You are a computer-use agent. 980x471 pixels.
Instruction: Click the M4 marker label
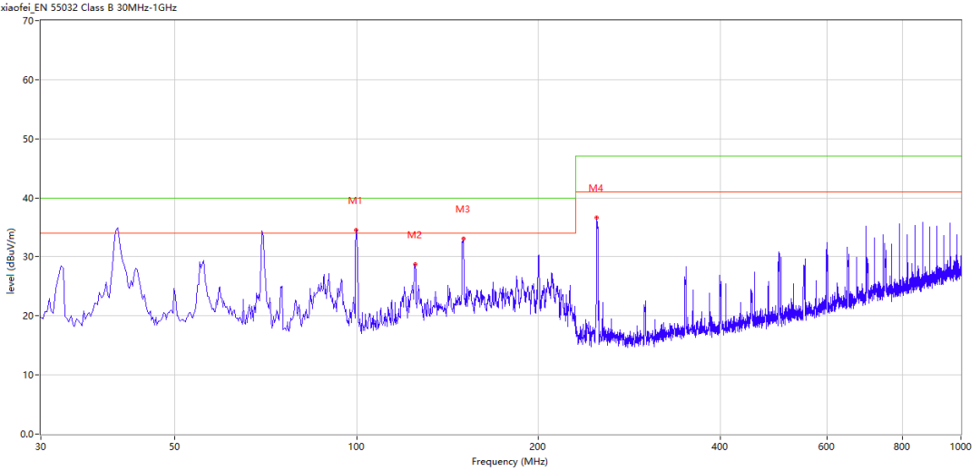click(595, 188)
